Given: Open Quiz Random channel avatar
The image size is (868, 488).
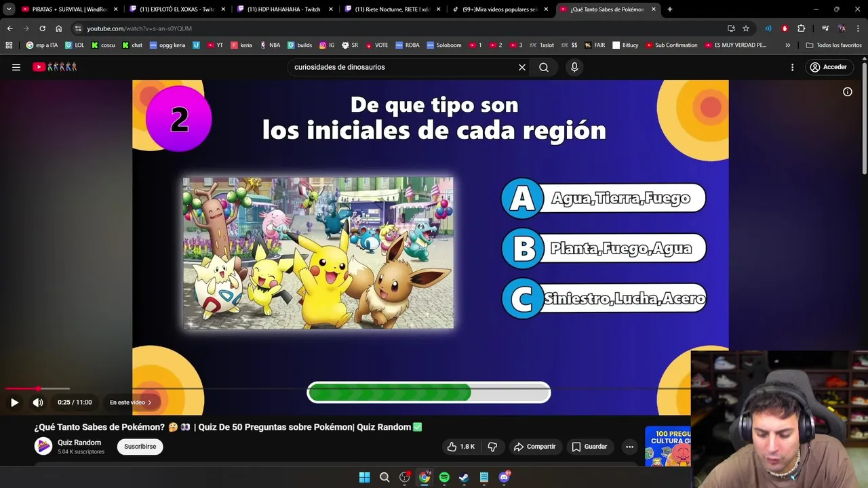Looking at the screenshot, I should click(x=43, y=446).
